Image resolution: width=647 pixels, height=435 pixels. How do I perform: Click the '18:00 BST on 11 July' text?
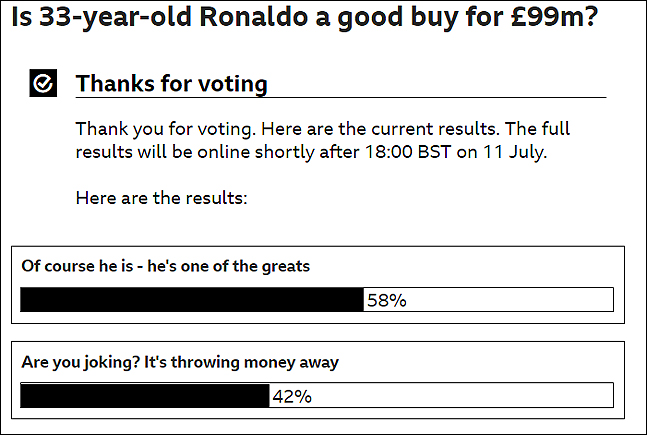click(456, 152)
